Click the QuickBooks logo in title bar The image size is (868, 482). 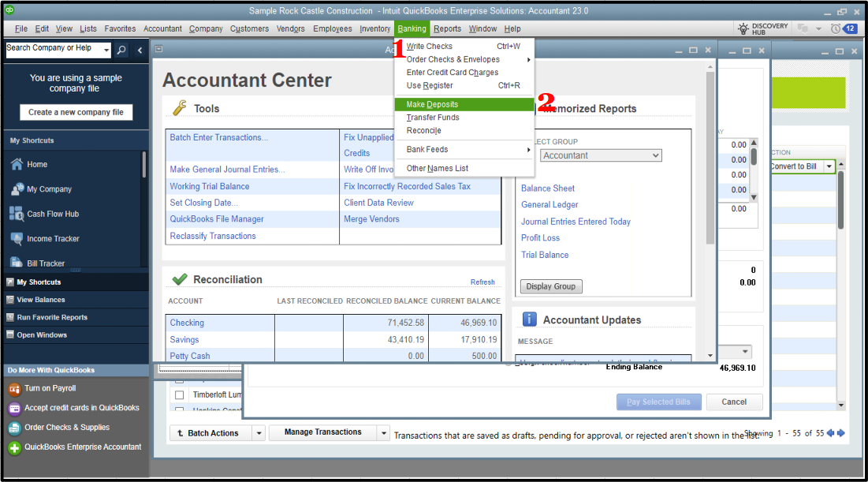[9, 10]
